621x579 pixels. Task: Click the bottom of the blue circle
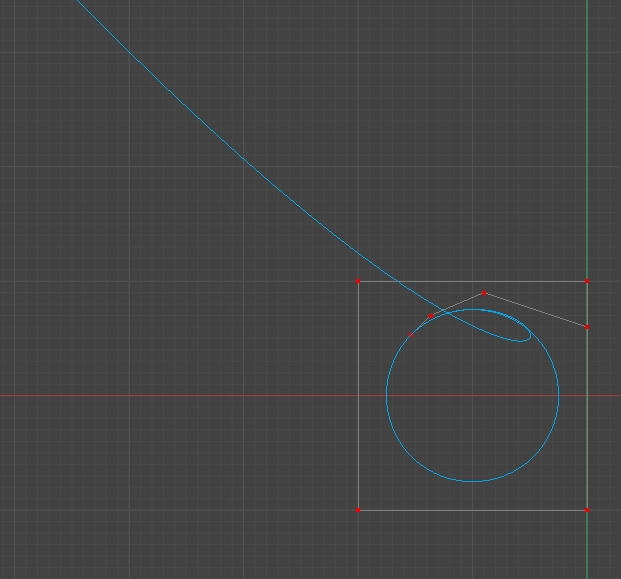(472, 481)
